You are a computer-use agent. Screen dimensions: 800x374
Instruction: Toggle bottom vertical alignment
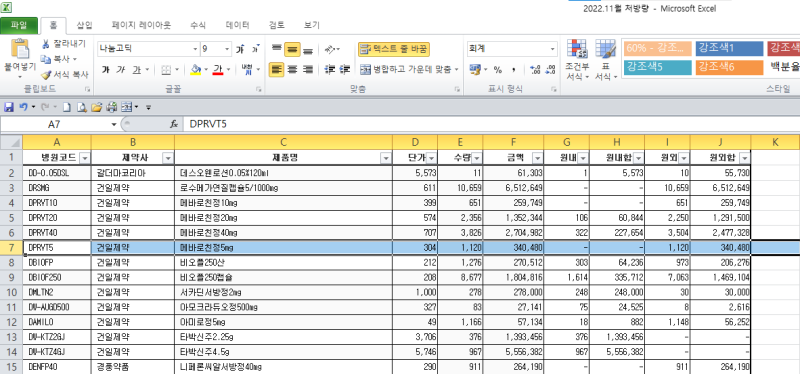pyautogui.click(x=308, y=49)
